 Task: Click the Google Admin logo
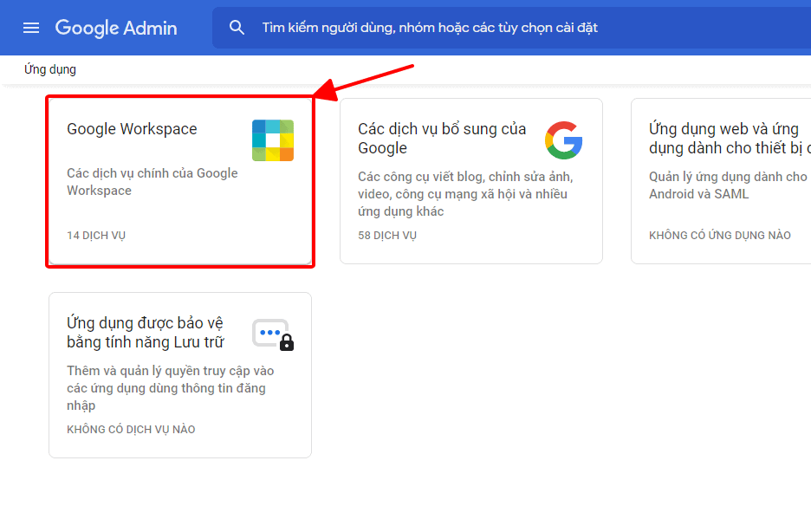116,28
